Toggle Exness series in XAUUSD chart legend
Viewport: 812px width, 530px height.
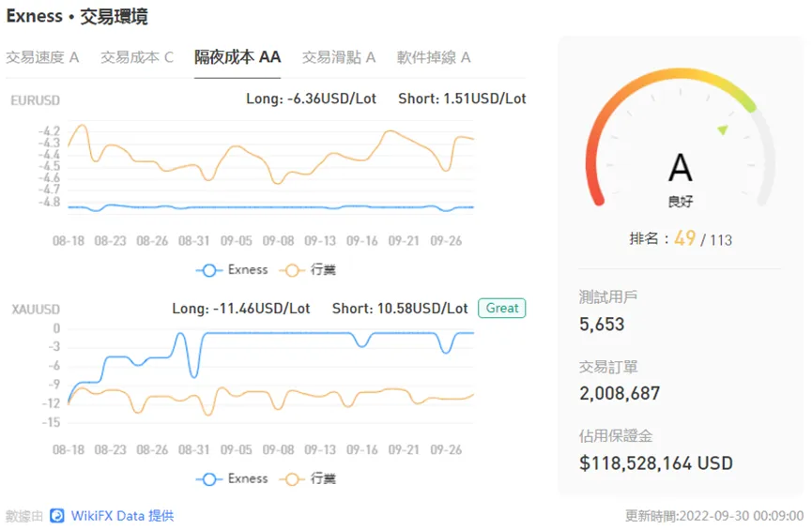[232, 478]
